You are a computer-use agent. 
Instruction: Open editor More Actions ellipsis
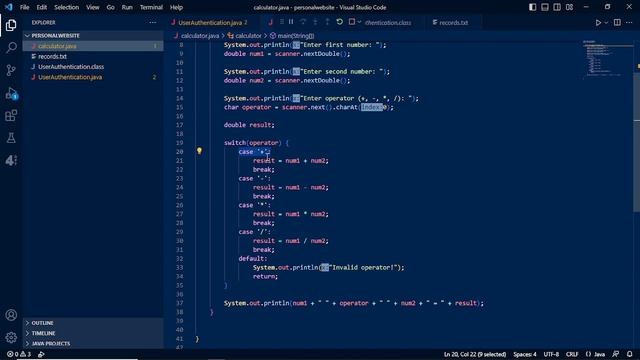[x=629, y=22]
